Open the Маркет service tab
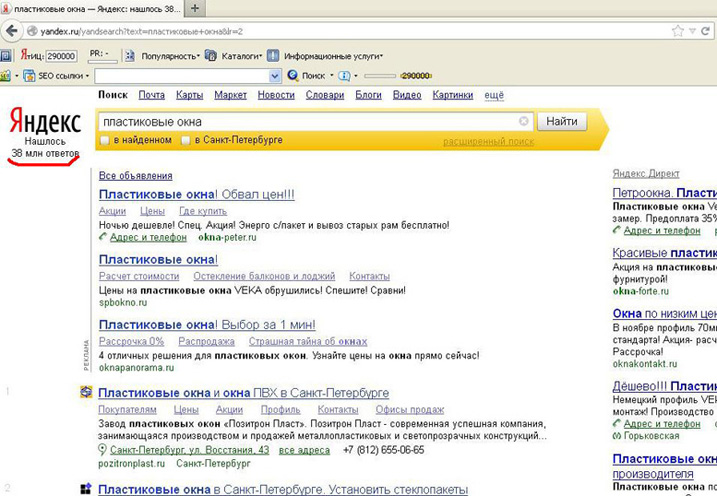This screenshot has width=717, height=496. pyautogui.click(x=230, y=95)
